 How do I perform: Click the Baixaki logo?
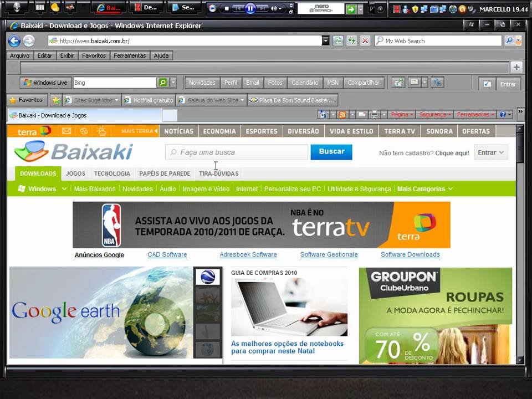coord(74,151)
